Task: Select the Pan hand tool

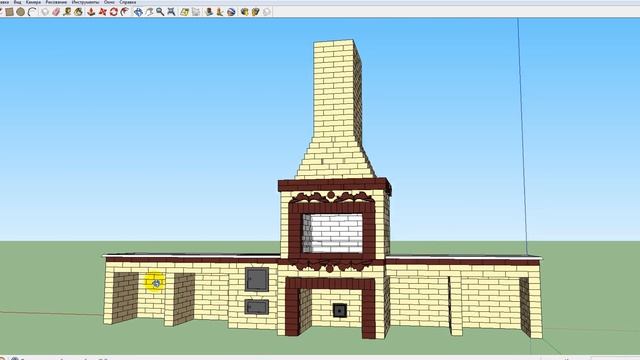Action: pos(149,12)
